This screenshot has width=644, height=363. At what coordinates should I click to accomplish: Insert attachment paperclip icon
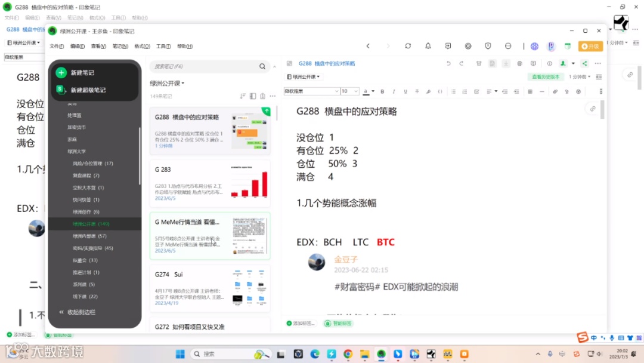click(x=555, y=91)
